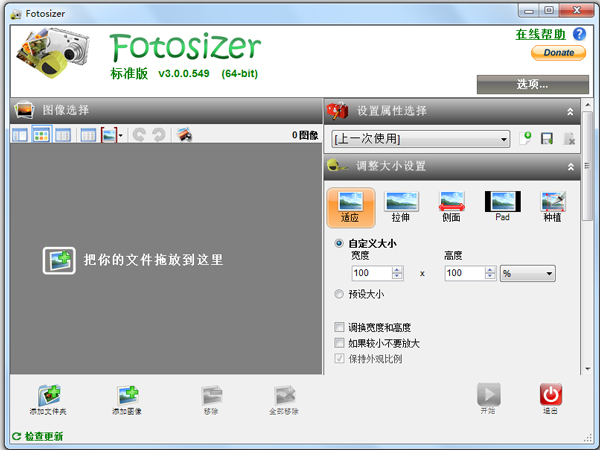
Task: Toggle 保持外观比例 checkbox
Action: [x=339, y=359]
